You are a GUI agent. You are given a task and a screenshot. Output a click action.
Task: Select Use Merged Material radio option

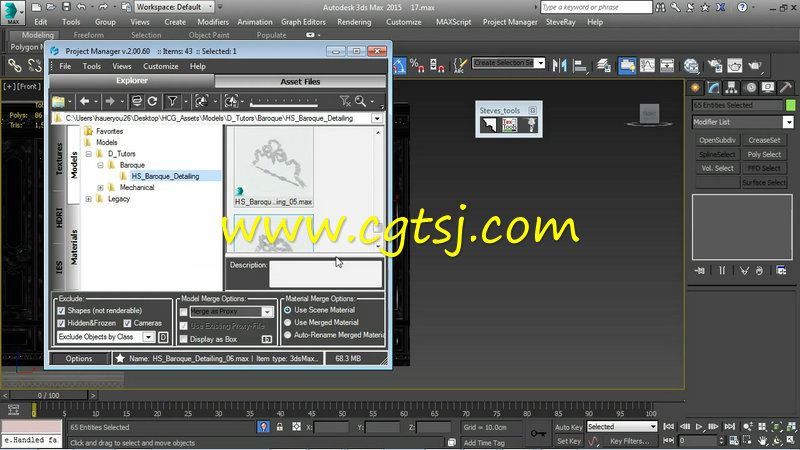[288, 322]
